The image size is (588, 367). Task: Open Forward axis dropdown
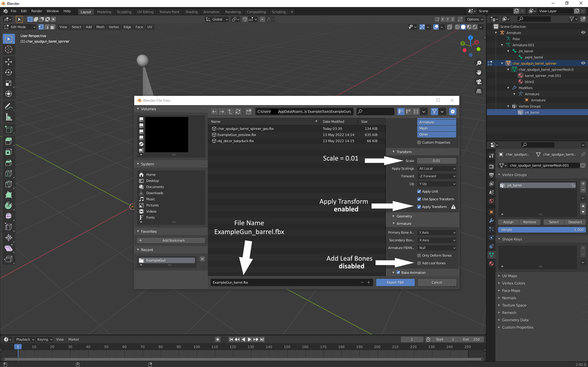(437, 176)
